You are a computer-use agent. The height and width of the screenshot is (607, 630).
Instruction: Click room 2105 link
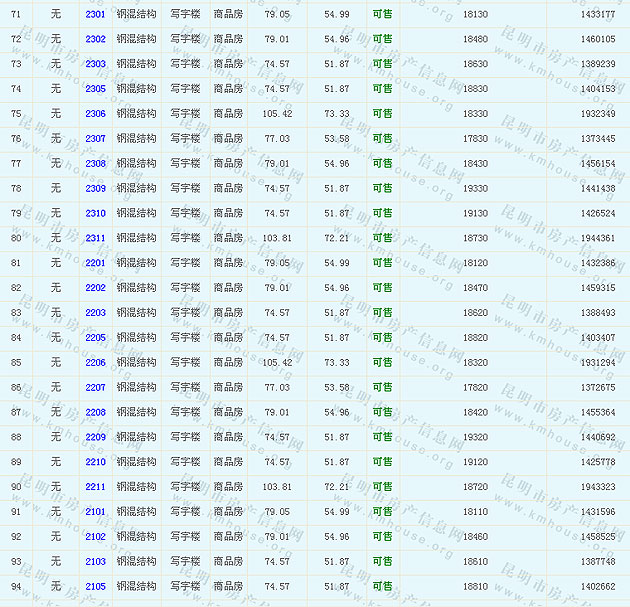click(x=95, y=586)
